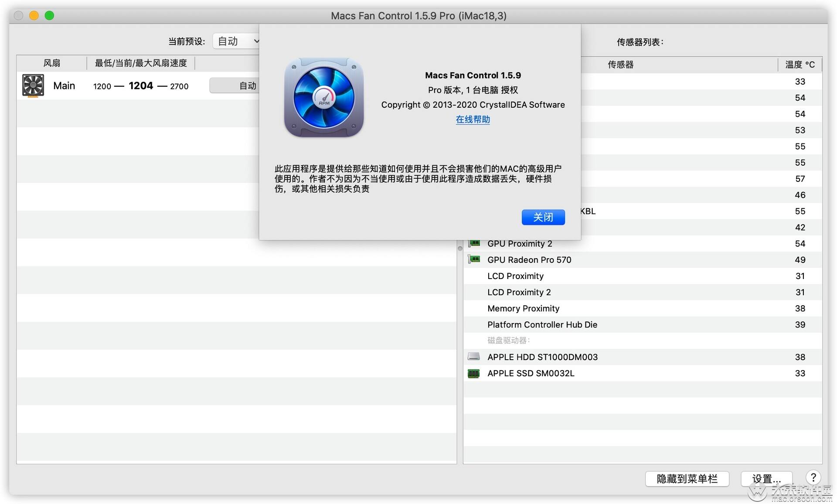Click the 当前预设 label
Viewport: 837px width, 504px height.
pyautogui.click(x=187, y=41)
